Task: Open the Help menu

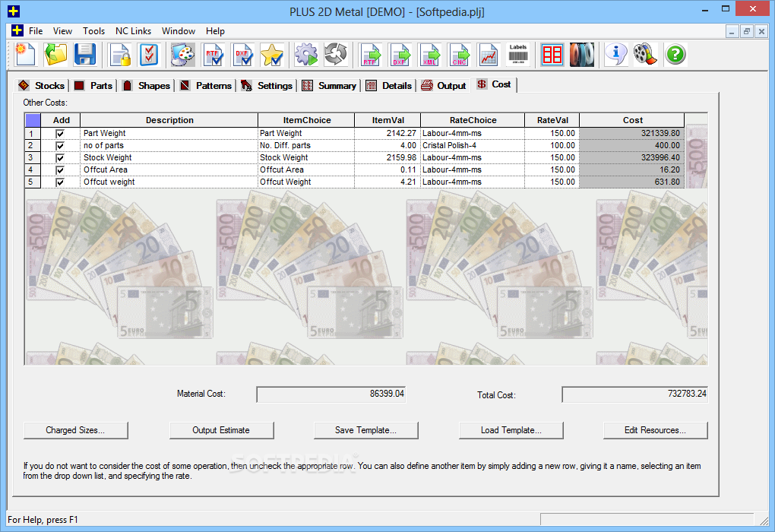Action: [216, 30]
